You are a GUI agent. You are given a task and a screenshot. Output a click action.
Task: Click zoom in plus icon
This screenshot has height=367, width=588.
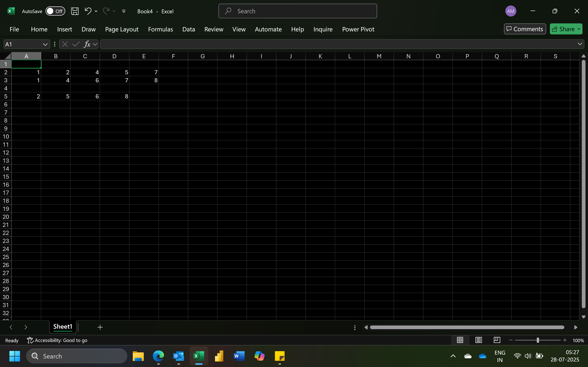565,340
